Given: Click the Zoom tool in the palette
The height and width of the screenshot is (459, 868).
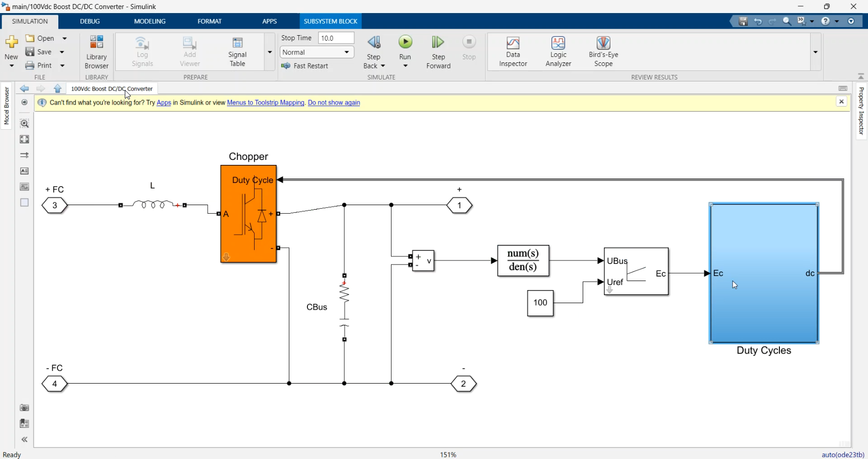Looking at the screenshot, I should coord(24,123).
